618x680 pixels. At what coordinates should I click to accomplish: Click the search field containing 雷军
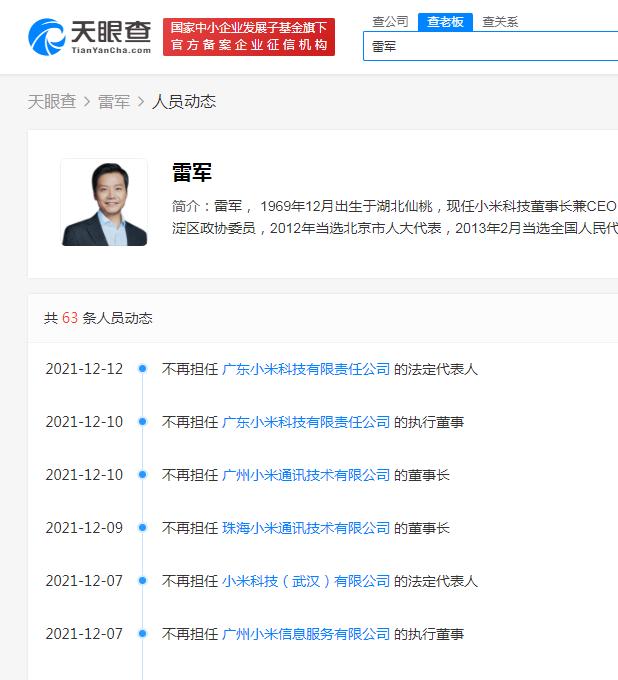(x=490, y=46)
